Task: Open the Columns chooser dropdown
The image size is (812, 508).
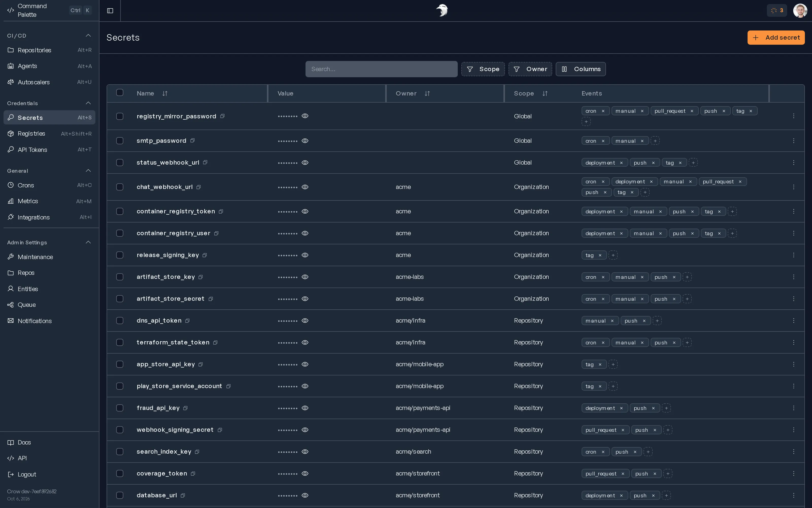Action: 581,69
